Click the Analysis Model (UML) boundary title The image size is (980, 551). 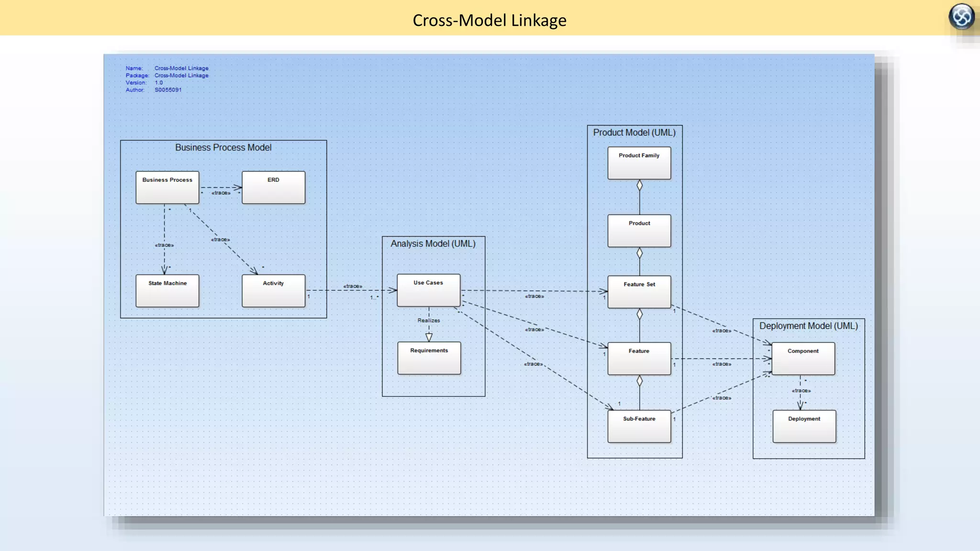(x=433, y=244)
